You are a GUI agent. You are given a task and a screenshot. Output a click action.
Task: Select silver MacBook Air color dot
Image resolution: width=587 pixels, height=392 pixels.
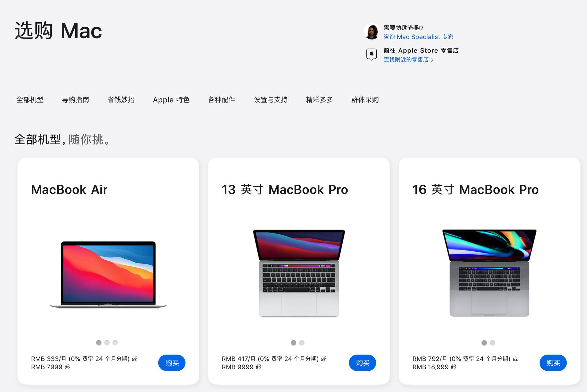[x=107, y=343]
